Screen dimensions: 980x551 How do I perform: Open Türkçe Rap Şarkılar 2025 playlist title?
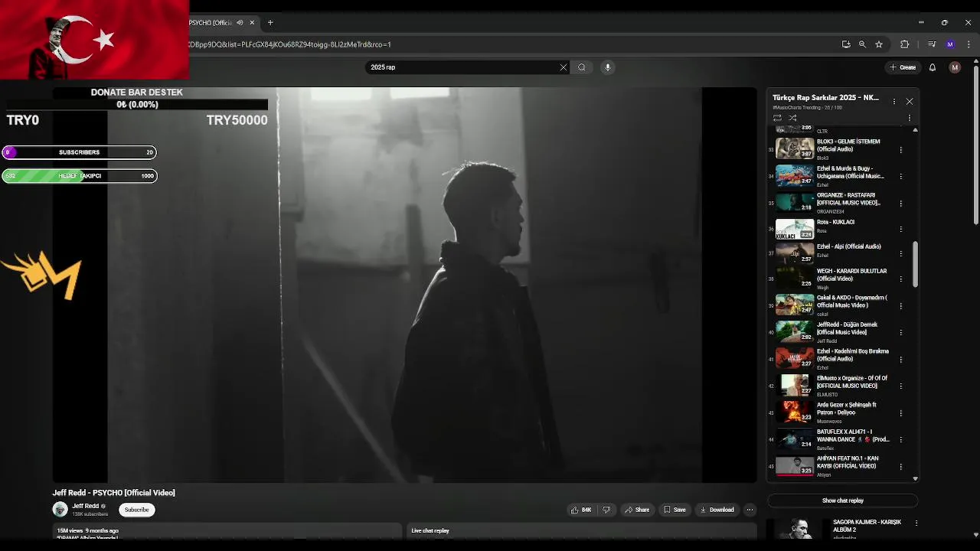[x=825, y=98]
